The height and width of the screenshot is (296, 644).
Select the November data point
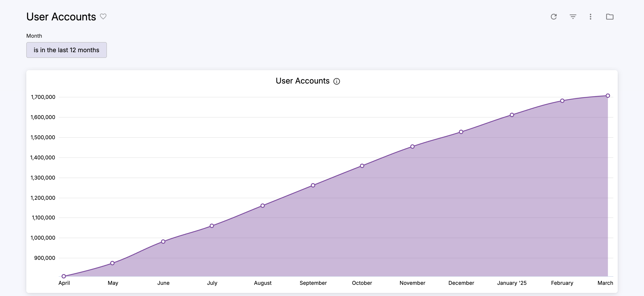click(x=412, y=146)
